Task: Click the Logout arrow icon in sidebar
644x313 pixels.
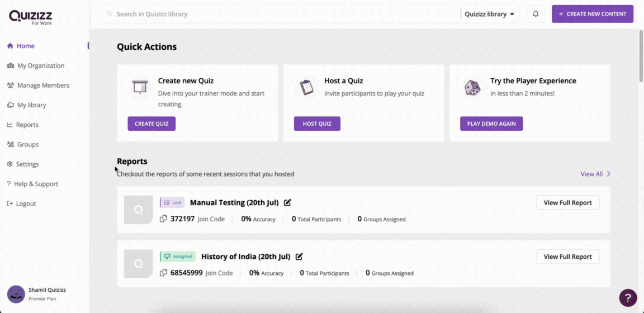Action: click(x=10, y=204)
